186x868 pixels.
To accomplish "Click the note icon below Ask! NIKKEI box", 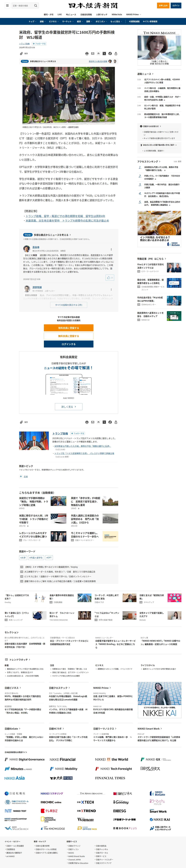I will point(98,422).
